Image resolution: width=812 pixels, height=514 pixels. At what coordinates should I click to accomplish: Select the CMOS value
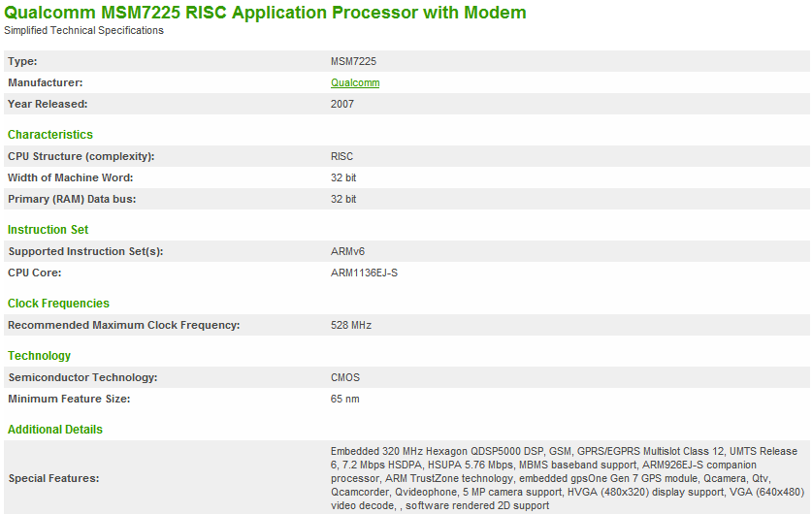(x=345, y=377)
